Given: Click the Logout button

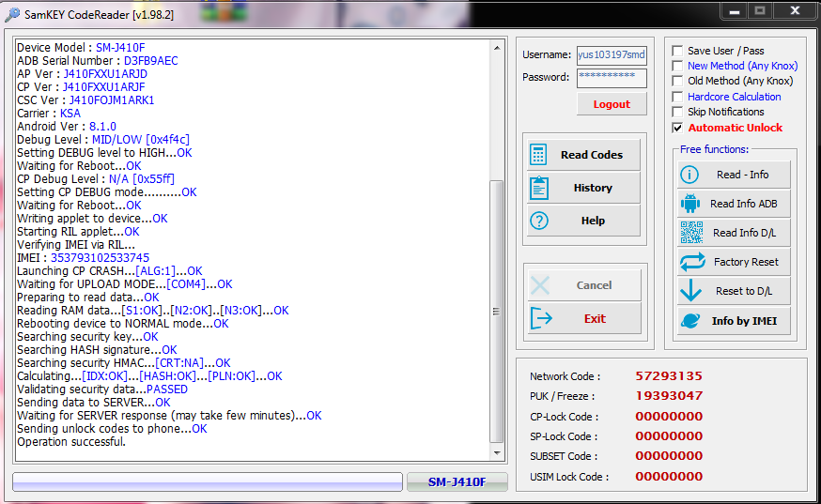Looking at the screenshot, I should pos(612,104).
